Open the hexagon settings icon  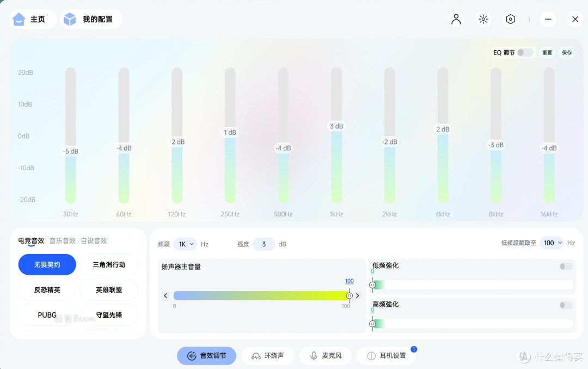[x=510, y=19]
